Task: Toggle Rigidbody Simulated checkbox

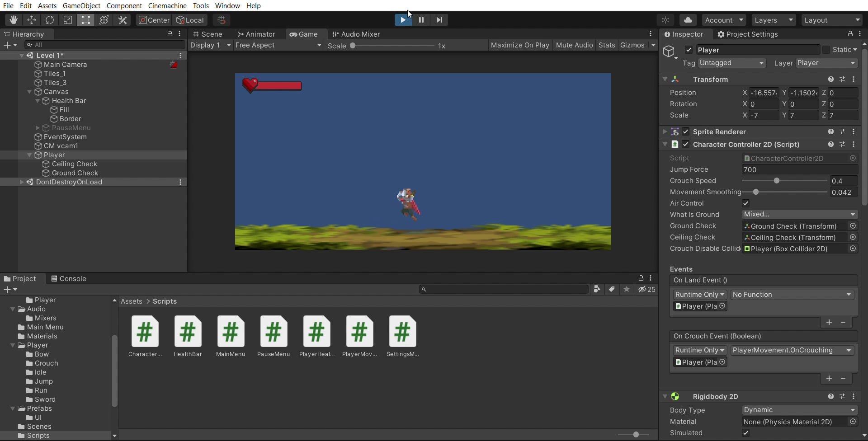Action: tap(746, 433)
